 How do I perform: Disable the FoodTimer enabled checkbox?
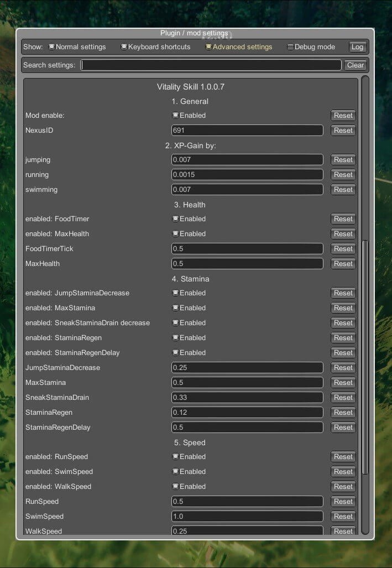point(175,219)
